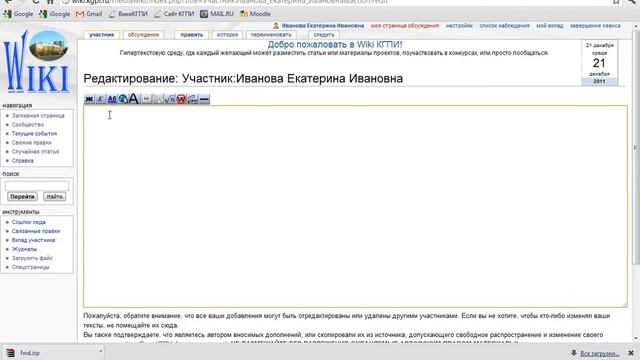This screenshot has height=360, width=640.
Task: Open the fwd.zip download dropdown arrow
Action: pyautogui.click(x=100, y=351)
